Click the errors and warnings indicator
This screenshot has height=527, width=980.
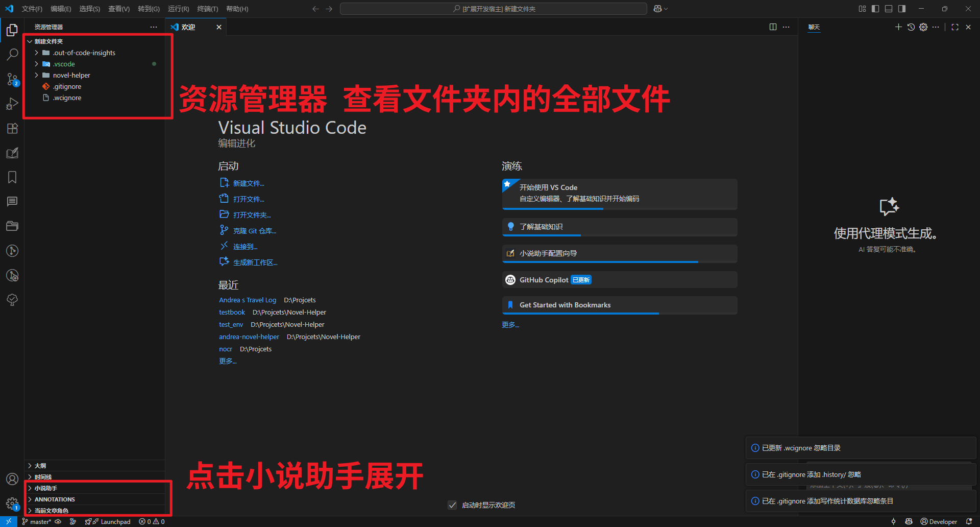click(x=152, y=521)
